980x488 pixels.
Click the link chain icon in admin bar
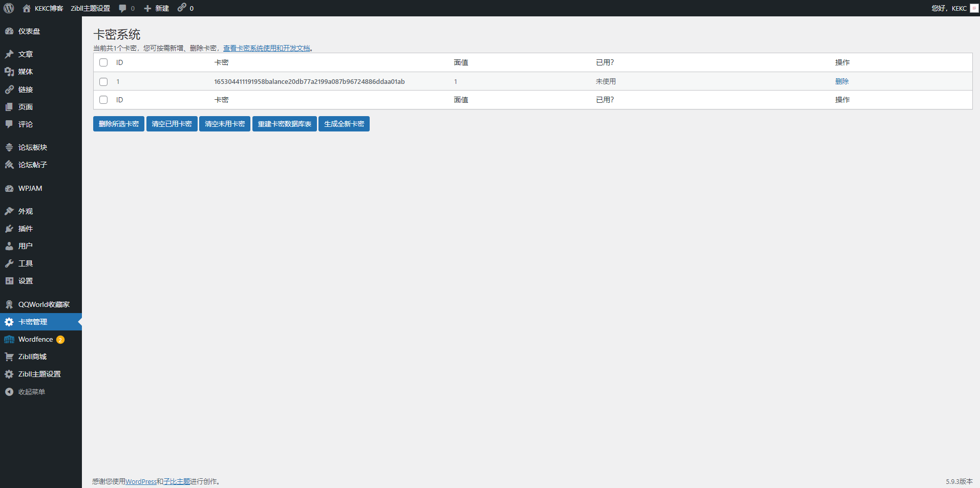click(x=182, y=8)
